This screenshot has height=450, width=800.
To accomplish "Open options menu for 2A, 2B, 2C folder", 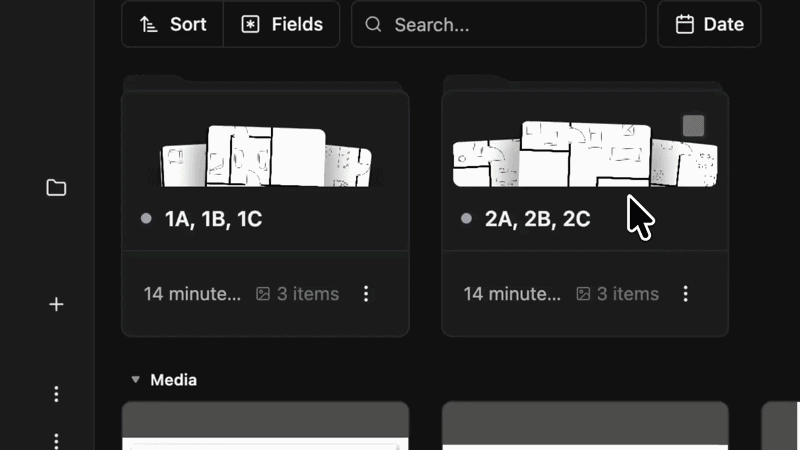I will tap(686, 294).
